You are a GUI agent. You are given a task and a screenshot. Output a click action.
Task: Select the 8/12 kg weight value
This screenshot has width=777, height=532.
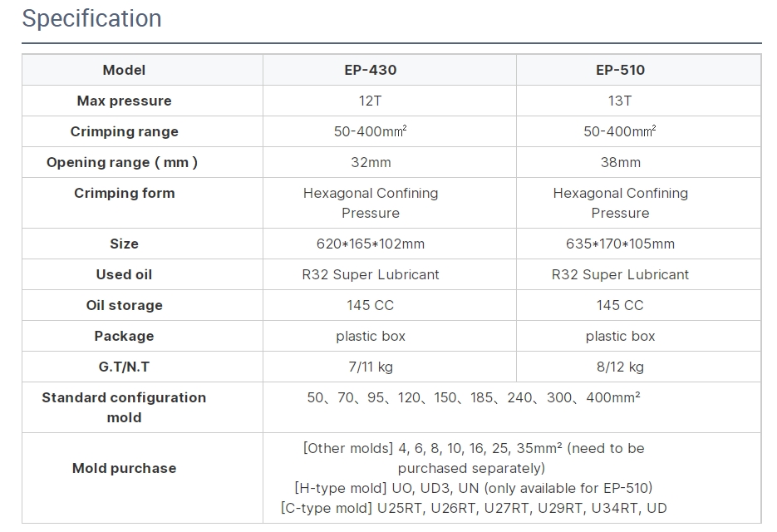[x=620, y=367]
